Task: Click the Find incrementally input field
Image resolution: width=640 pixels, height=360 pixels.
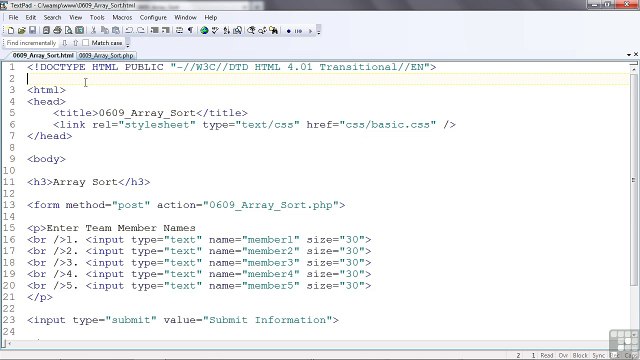Action: point(31,43)
